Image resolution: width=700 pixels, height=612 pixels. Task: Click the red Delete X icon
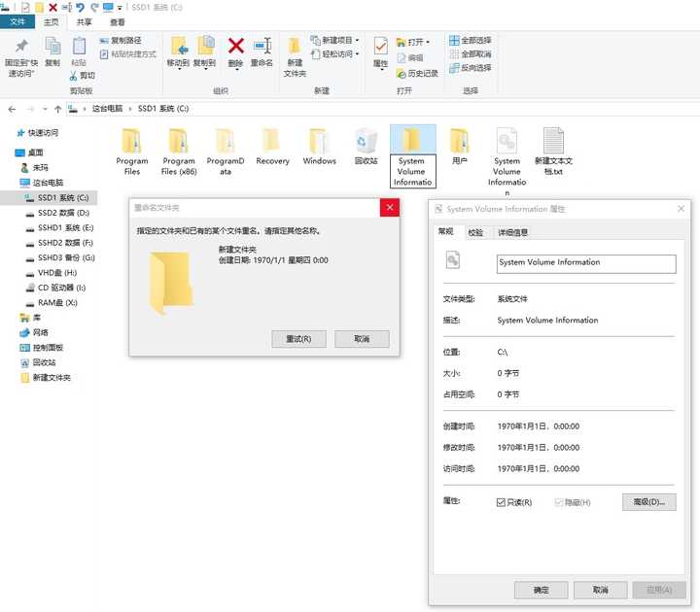coord(235,46)
